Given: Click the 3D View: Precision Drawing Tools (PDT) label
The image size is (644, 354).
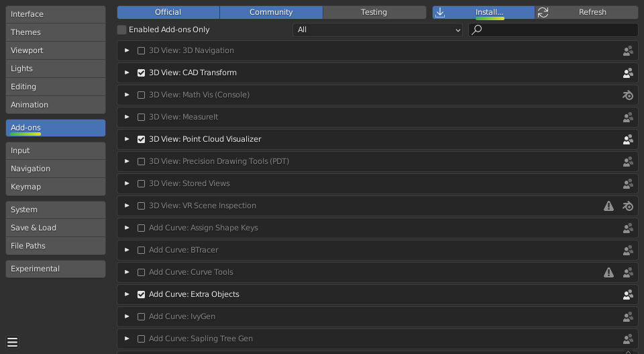Looking at the screenshot, I should pos(219,162).
